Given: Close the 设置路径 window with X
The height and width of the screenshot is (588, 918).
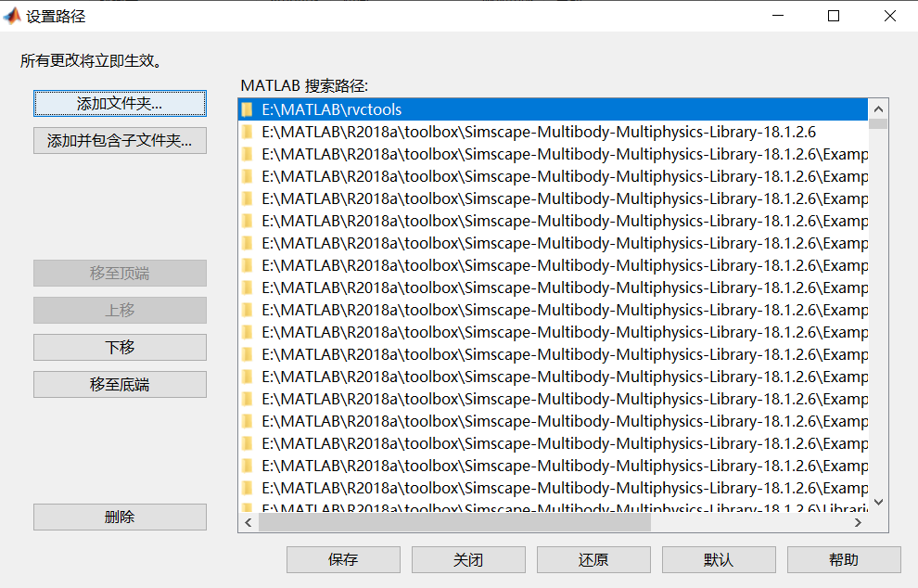Looking at the screenshot, I should pos(890,16).
